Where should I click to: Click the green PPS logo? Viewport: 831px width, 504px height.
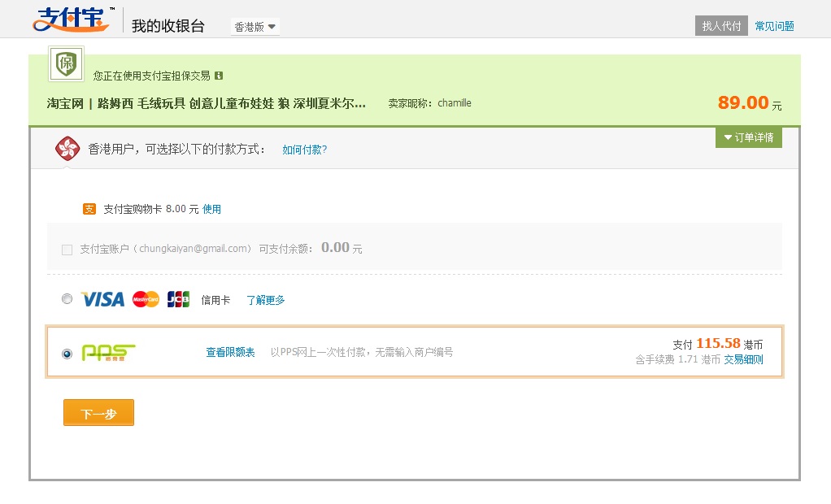pyautogui.click(x=108, y=353)
